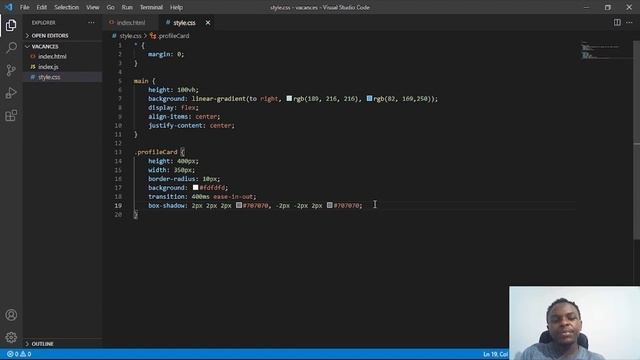Click the EXPLORER panel title
This screenshot has width=640, height=360.
tap(44, 23)
